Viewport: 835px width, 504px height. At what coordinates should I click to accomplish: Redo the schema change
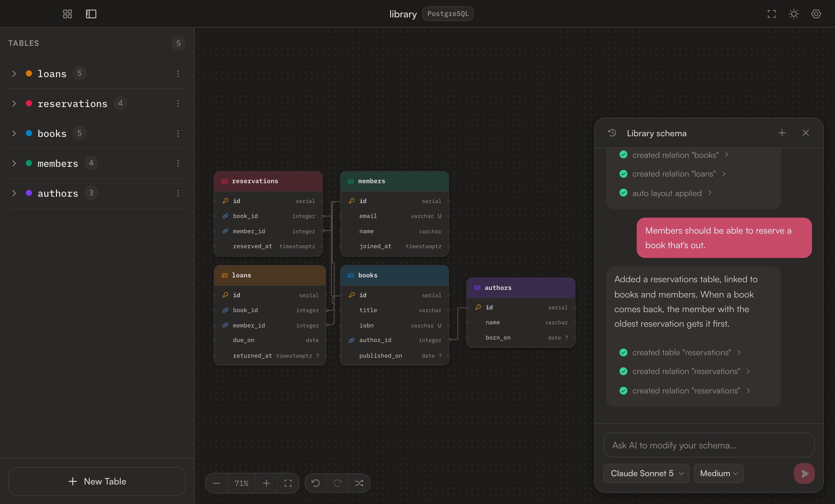pyautogui.click(x=337, y=483)
